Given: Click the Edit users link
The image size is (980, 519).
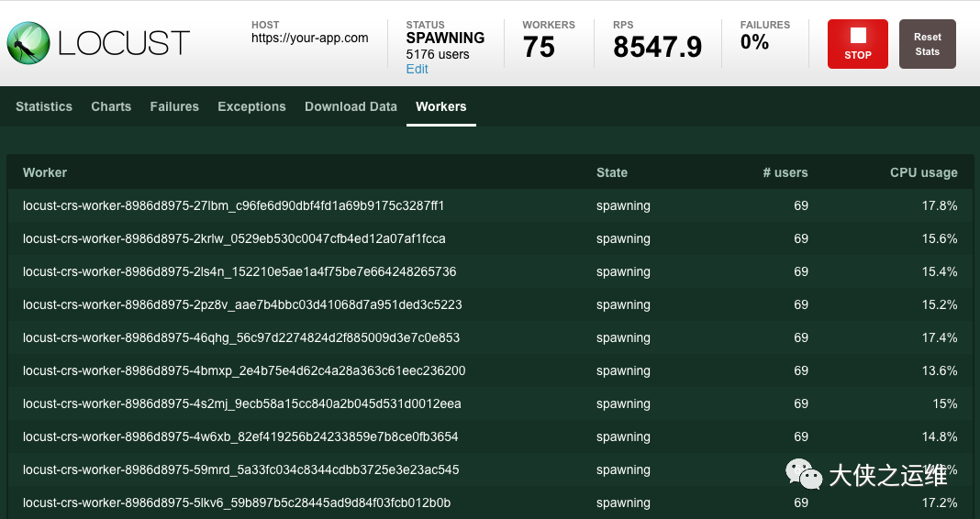Looking at the screenshot, I should pyautogui.click(x=417, y=69).
